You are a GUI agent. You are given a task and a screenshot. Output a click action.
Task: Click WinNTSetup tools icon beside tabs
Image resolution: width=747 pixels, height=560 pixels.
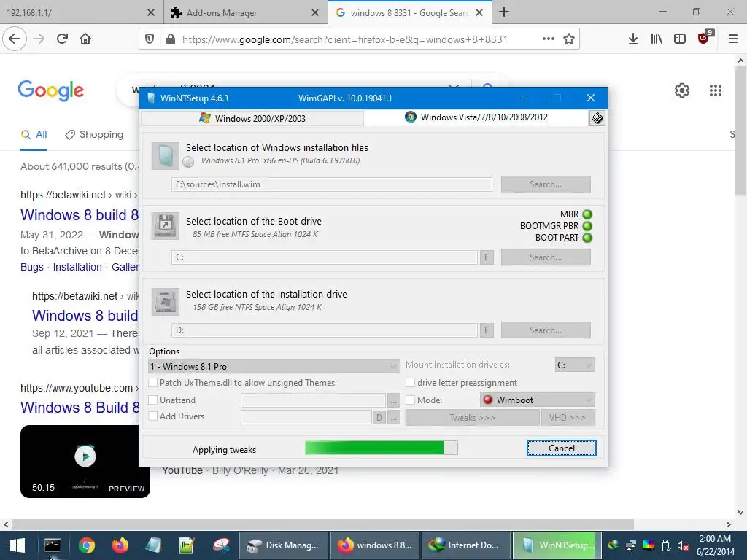pos(597,118)
